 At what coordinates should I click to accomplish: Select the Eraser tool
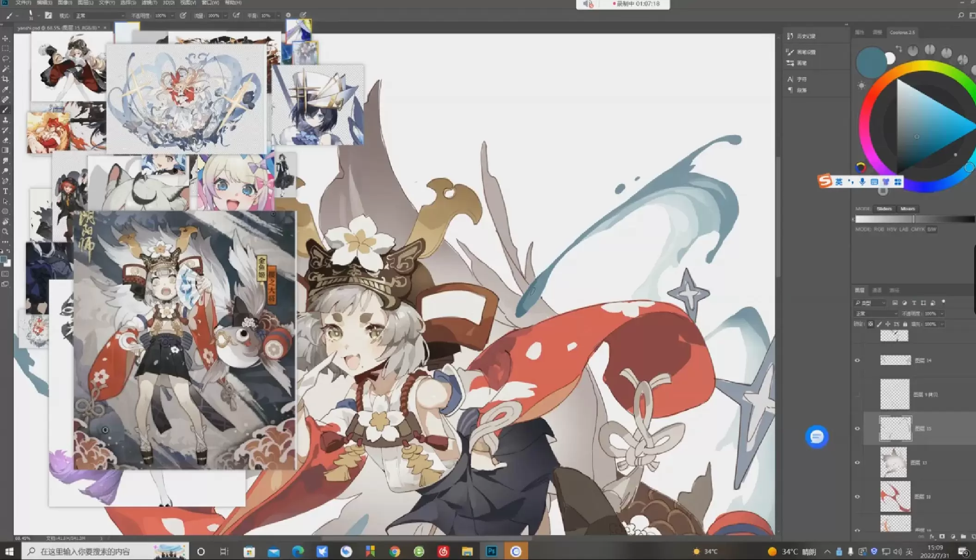click(x=6, y=140)
